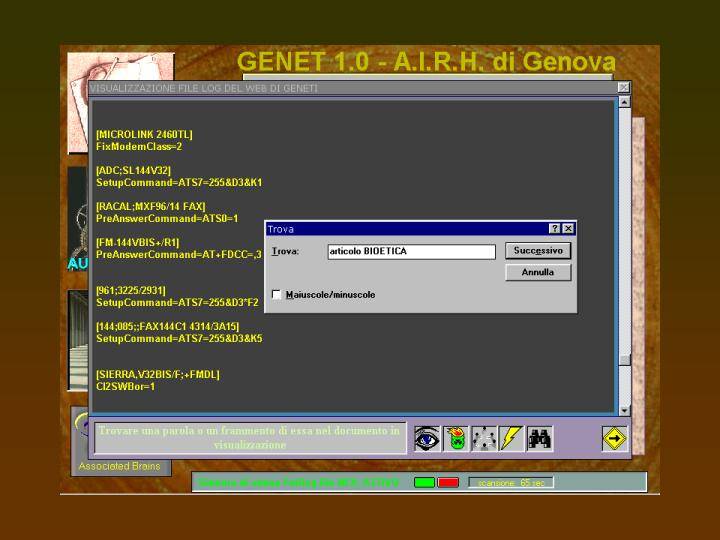Click the GENET 1.0 - A.I.R.H. di Genova heading
This screenshot has height=540, width=720.
click(426, 62)
